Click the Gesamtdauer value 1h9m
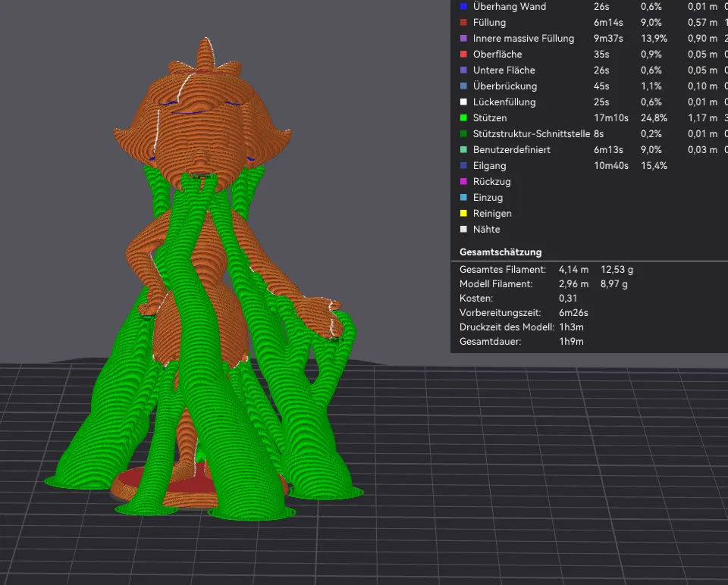This screenshot has height=585, width=728. pos(571,341)
